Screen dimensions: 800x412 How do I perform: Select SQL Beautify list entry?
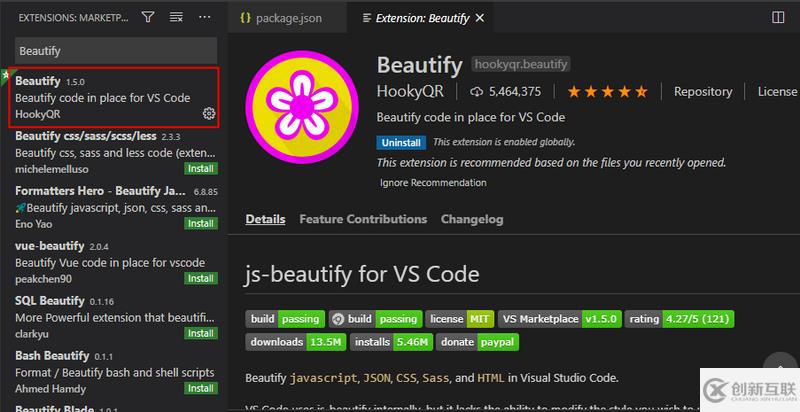click(x=114, y=317)
